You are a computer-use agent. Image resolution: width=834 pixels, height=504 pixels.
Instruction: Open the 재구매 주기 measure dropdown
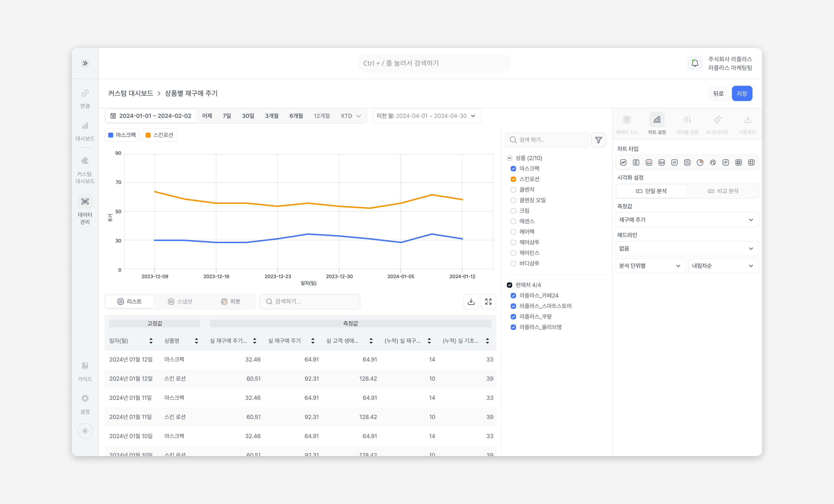coord(687,220)
